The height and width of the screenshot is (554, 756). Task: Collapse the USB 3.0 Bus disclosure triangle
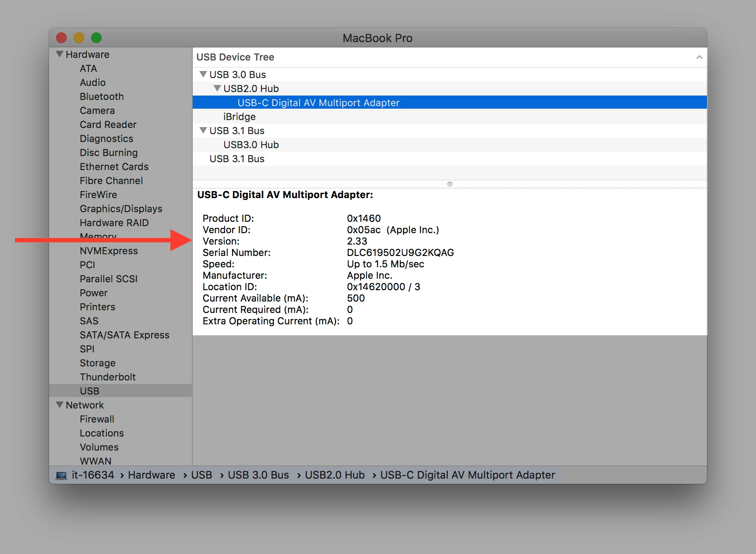tap(203, 75)
